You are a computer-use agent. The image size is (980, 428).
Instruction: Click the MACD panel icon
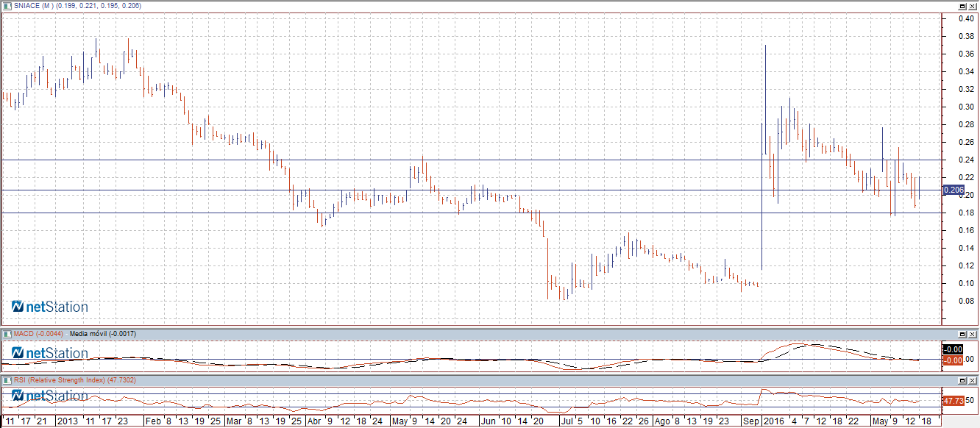7,334
